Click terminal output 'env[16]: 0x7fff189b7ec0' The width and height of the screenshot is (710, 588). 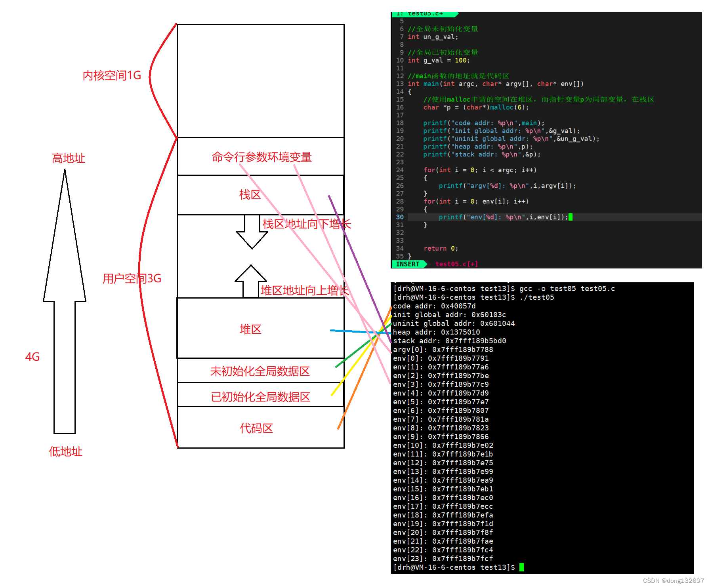click(443, 498)
